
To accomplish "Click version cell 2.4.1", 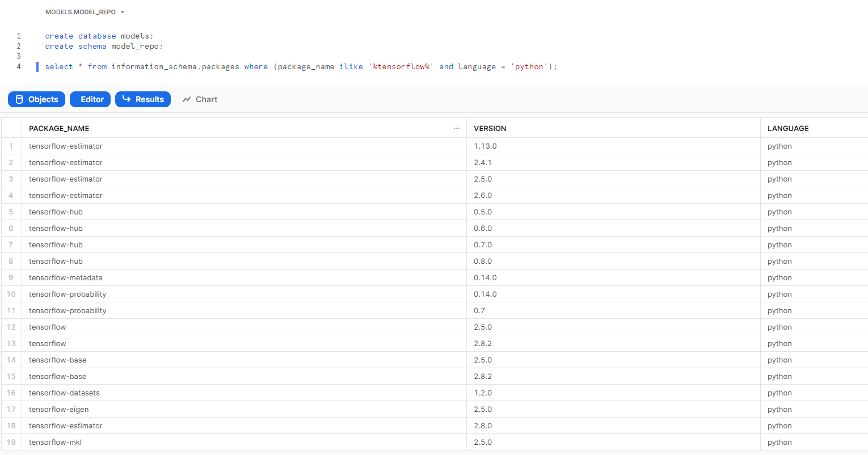I will [613, 162].
